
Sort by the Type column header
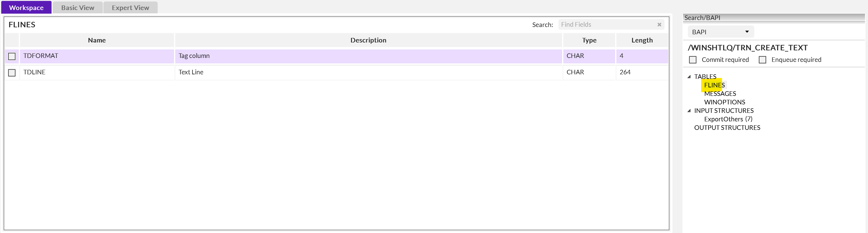click(x=589, y=40)
